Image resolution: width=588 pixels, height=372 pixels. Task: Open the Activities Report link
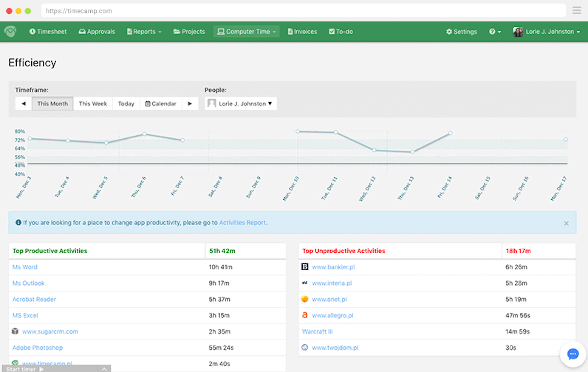[x=242, y=223]
